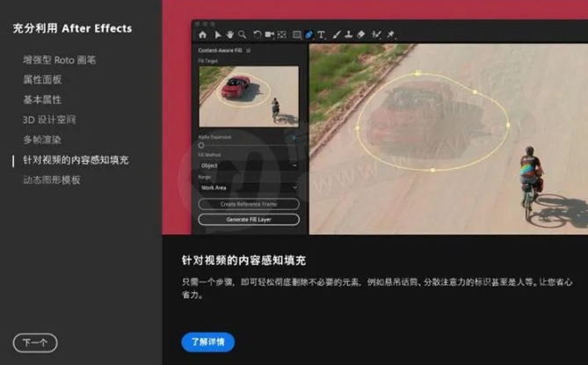Adjust the Alpha Expansion slider handle

pos(201,145)
